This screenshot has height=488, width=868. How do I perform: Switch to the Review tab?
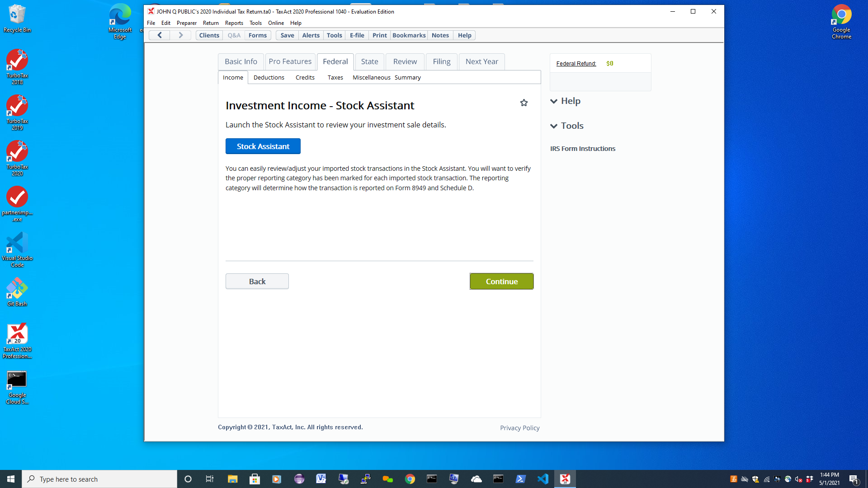tap(405, 62)
